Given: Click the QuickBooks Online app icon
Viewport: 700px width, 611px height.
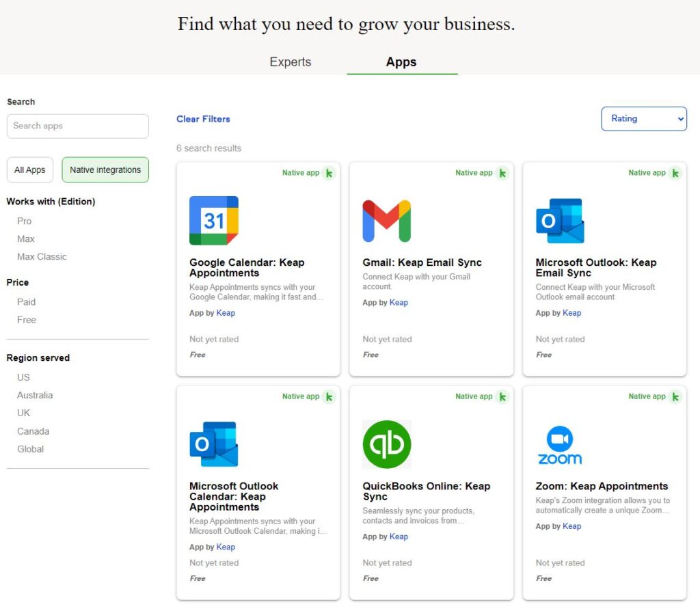Looking at the screenshot, I should pos(387,444).
